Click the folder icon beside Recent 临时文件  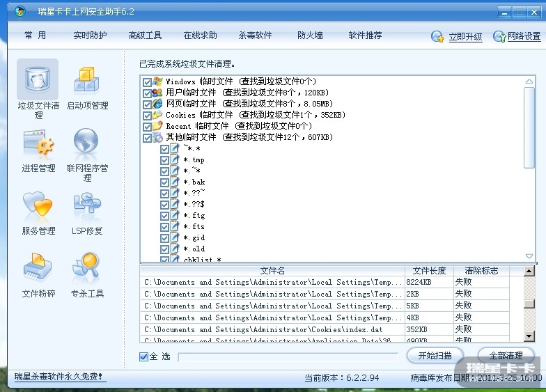(157, 125)
